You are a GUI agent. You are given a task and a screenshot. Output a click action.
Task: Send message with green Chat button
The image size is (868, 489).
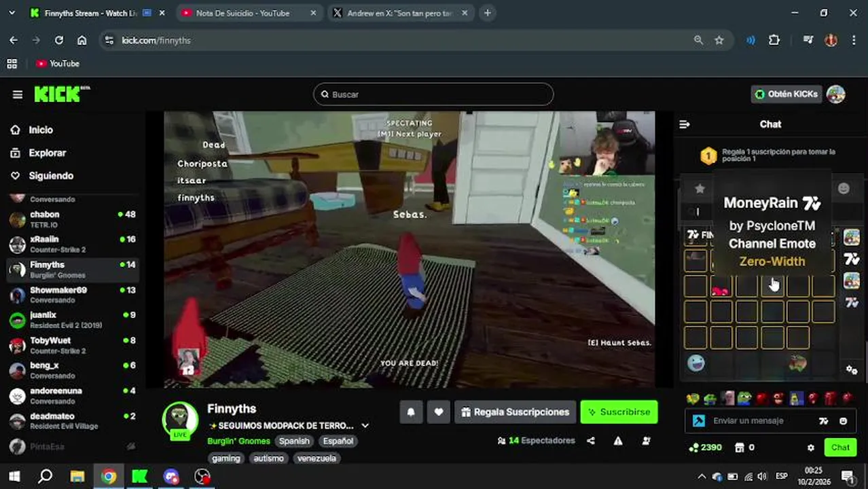(840, 448)
